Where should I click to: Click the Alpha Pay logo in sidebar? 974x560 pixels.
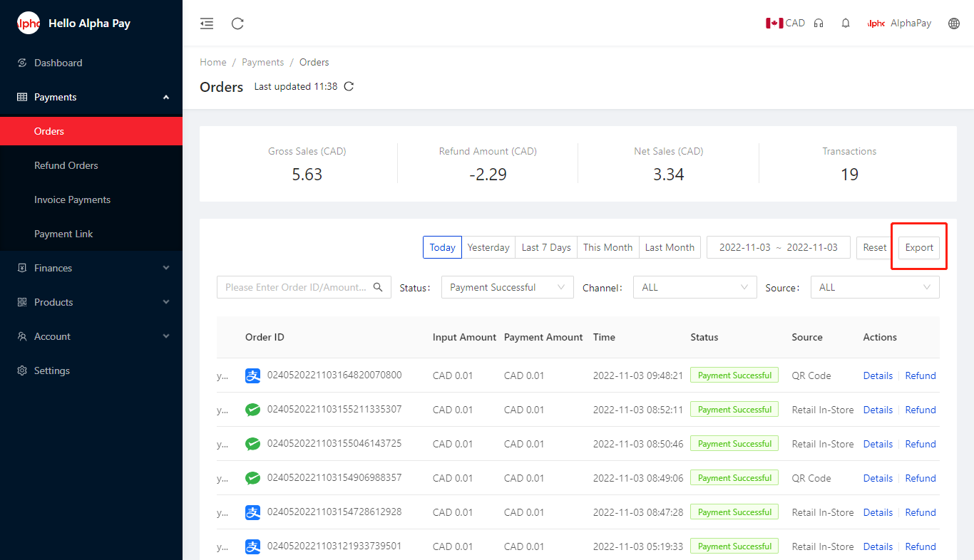point(29,24)
